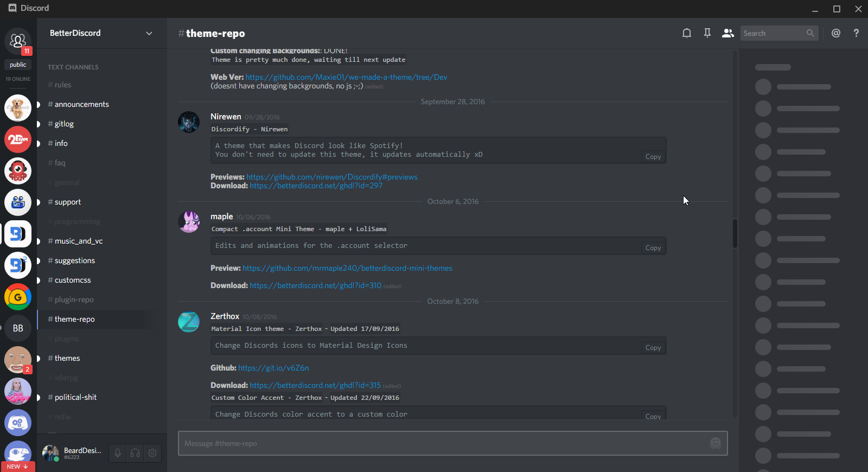Click the Nirewen username
The image size is (868, 472).
[226, 117]
